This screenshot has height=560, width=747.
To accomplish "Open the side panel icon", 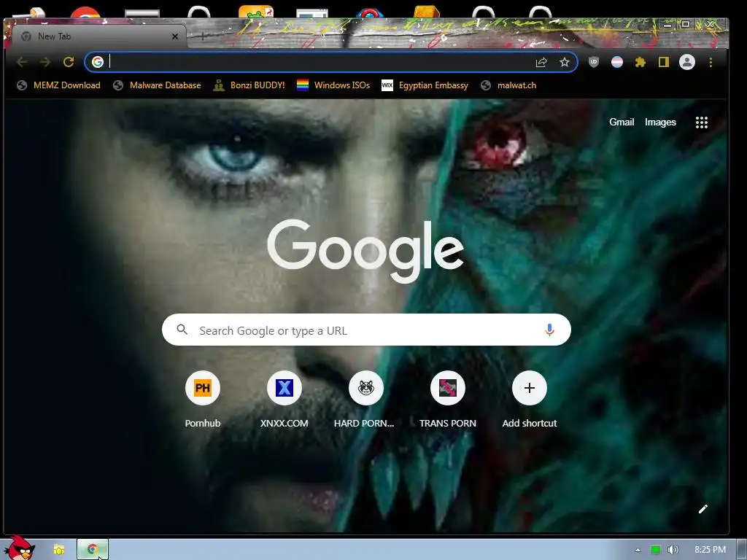I will [x=664, y=62].
